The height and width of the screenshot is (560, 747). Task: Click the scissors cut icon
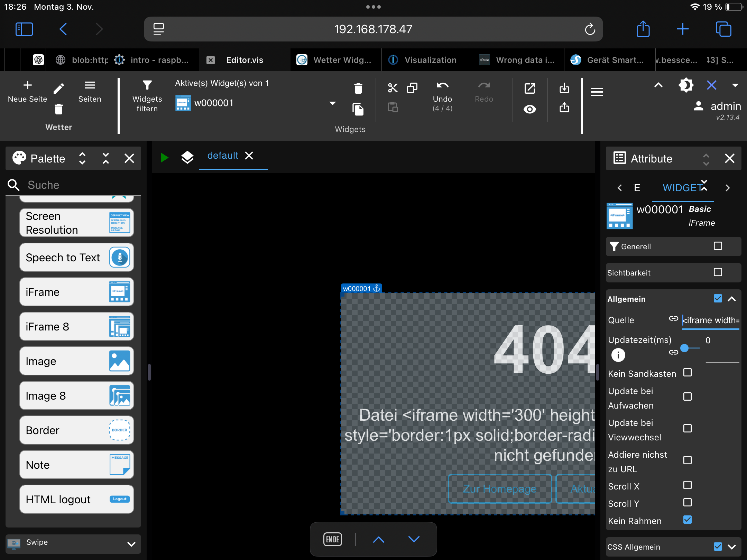393,88
